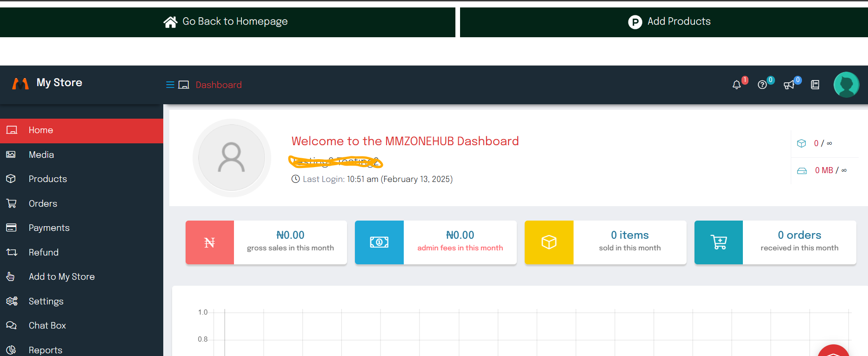The height and width of the screenshot is (356, 868).
Task: Select Home in the sidebar
Action: 81,130
